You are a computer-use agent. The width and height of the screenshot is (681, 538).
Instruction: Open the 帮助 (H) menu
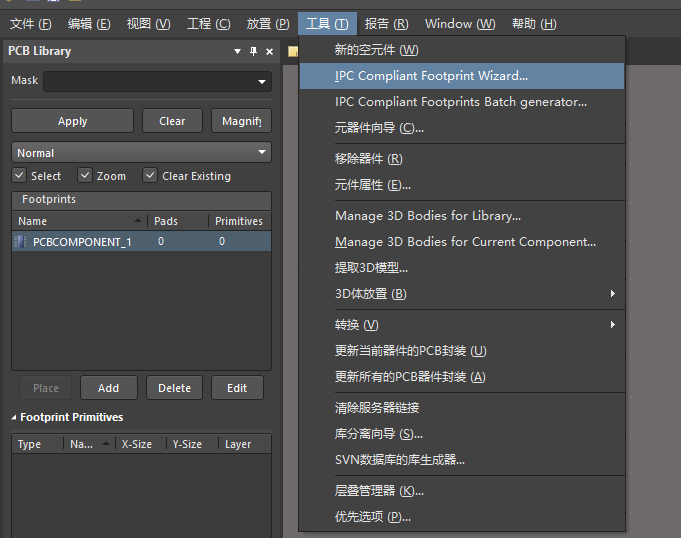coord(534,23)
